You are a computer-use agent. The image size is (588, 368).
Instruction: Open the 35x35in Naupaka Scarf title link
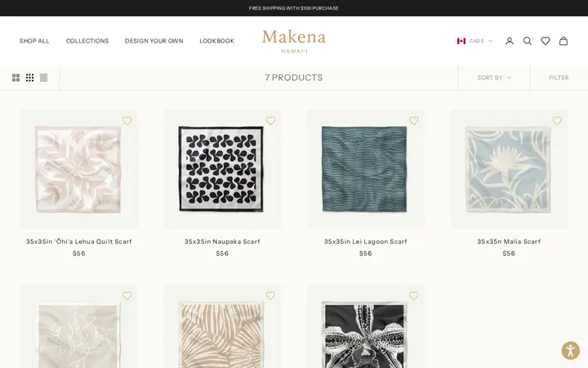222,241
